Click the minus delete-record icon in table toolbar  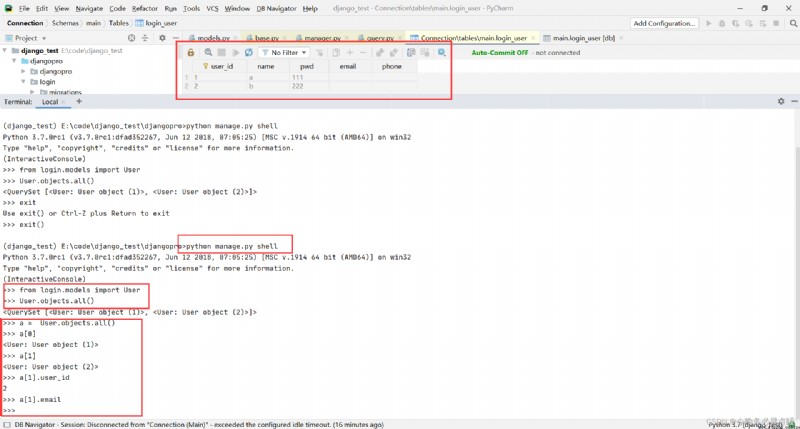[x=363, y=53]
